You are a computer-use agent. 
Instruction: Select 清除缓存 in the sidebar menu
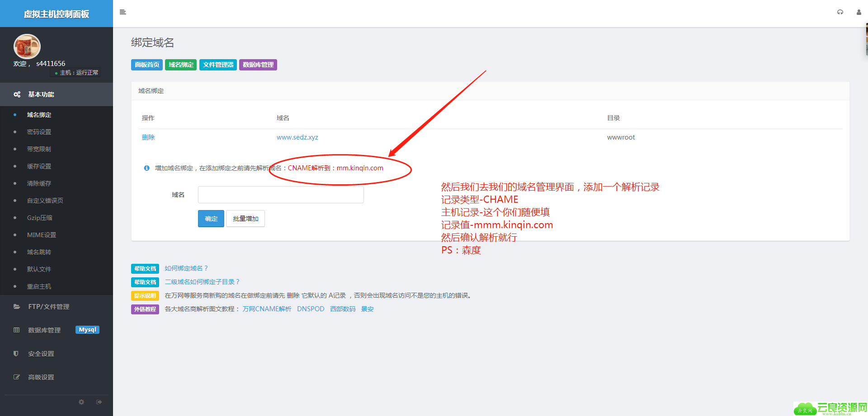(39, 183)
